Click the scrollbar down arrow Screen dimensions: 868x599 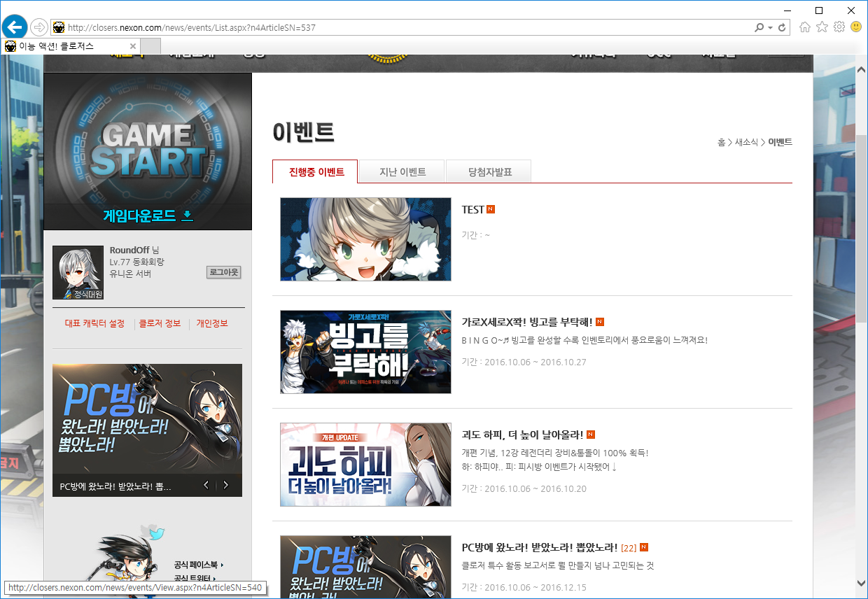tap(861, 582)
